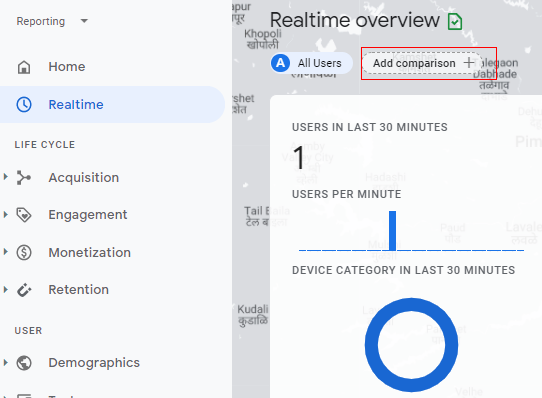Viewport: 542px width, 398px height.
Task: Click the Realtime clock icon
Action: click(24, 104)
